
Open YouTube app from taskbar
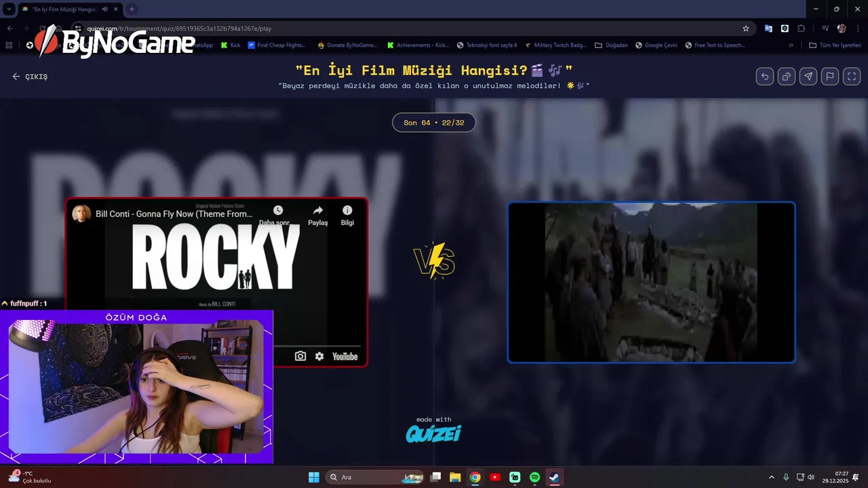495,477
